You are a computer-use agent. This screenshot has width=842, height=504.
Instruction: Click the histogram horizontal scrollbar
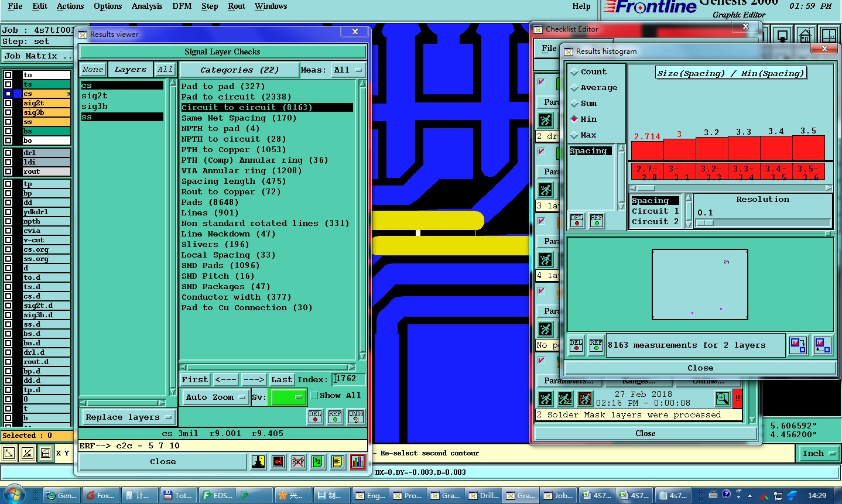pos(731,188)
